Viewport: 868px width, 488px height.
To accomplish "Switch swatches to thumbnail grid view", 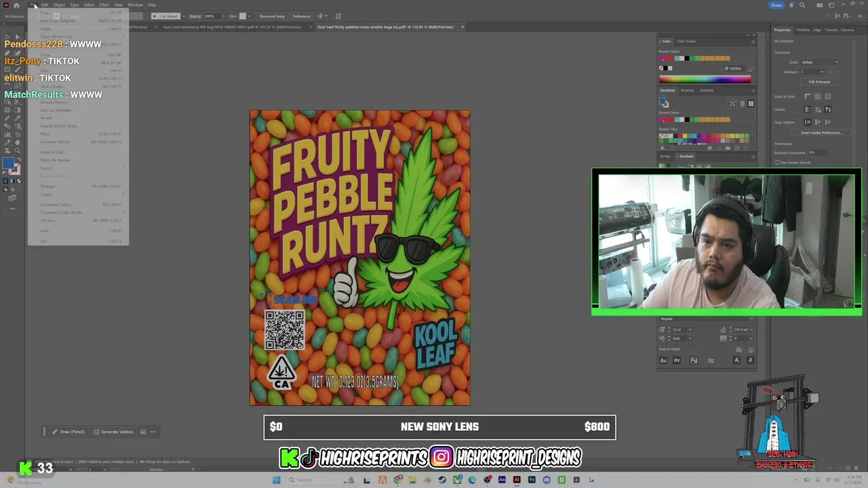I will point(751,104).
